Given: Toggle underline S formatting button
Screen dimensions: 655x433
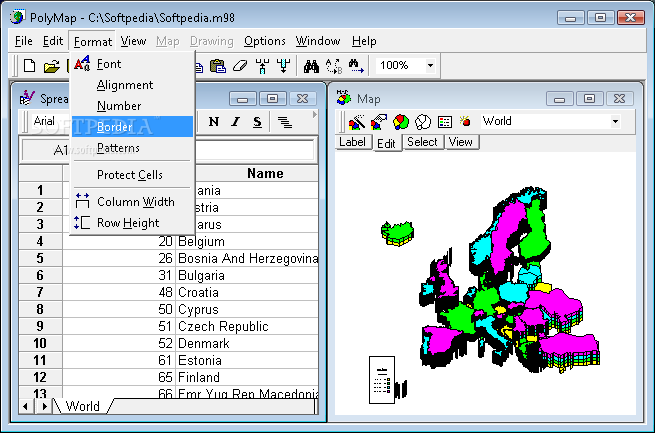Looking at the screenshot, I should pyautogui.click(x=257, y=122).
